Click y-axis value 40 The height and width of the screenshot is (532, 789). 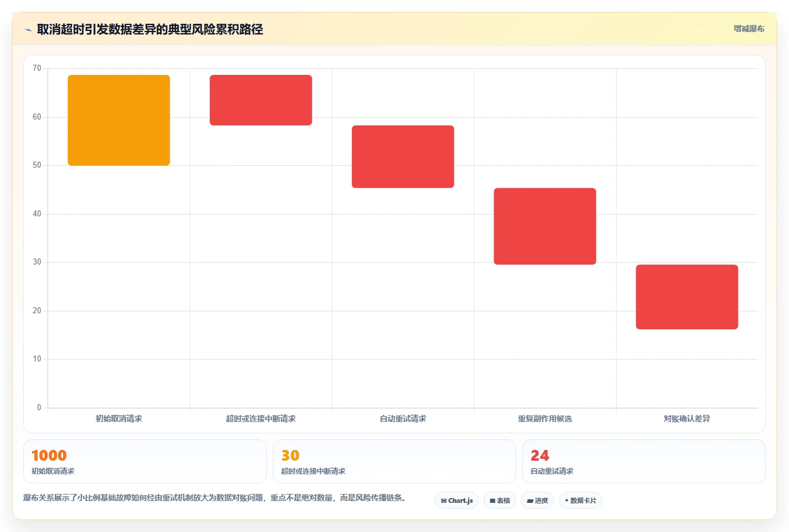(37, 214)
